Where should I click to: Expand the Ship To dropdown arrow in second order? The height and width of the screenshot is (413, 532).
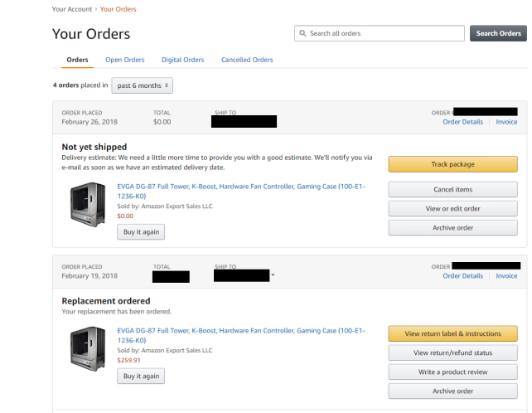coord(273,275)
